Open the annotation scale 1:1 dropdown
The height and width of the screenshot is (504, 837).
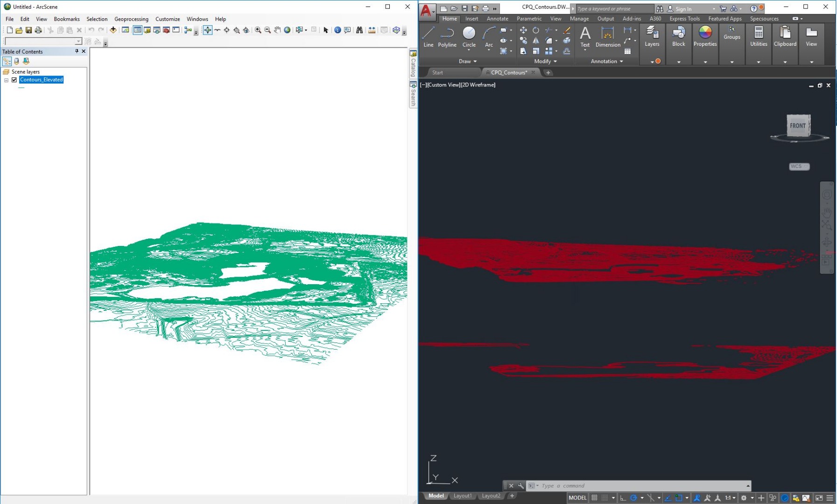coord(730,498)
